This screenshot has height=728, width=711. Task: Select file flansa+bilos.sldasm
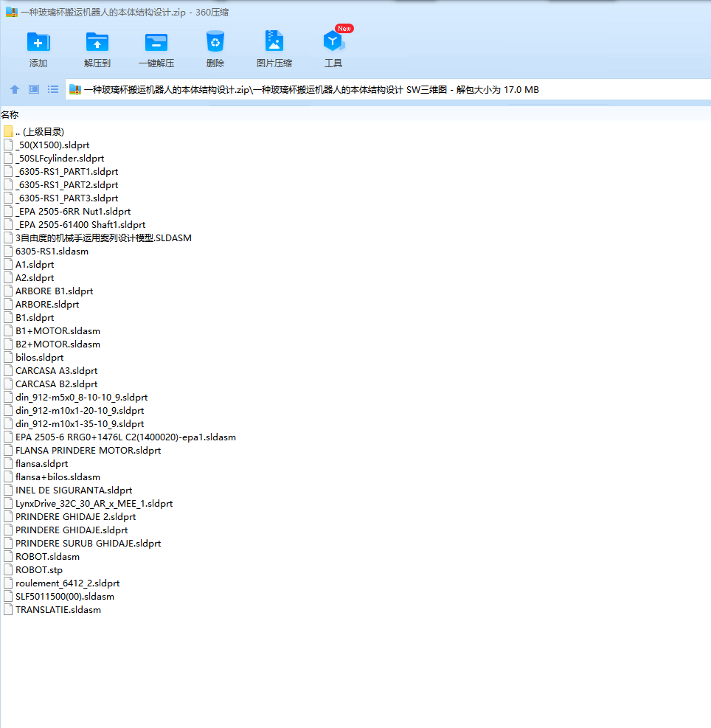[58, 477]
